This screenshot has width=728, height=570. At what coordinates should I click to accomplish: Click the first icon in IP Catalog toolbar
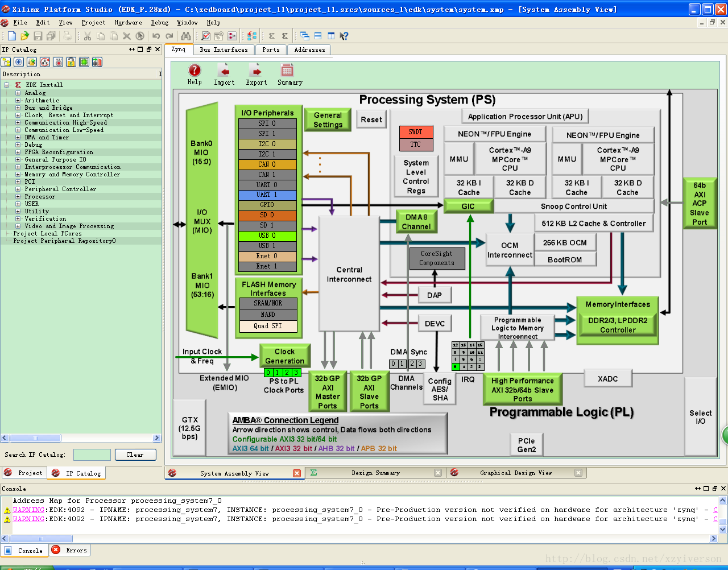tap(6, 62)
